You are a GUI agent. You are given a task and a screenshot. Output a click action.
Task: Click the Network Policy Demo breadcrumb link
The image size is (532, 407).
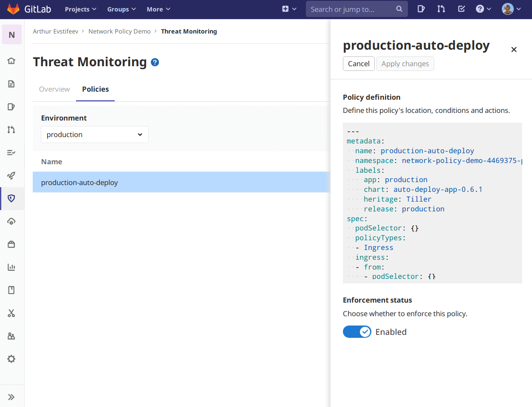(119, 31)
